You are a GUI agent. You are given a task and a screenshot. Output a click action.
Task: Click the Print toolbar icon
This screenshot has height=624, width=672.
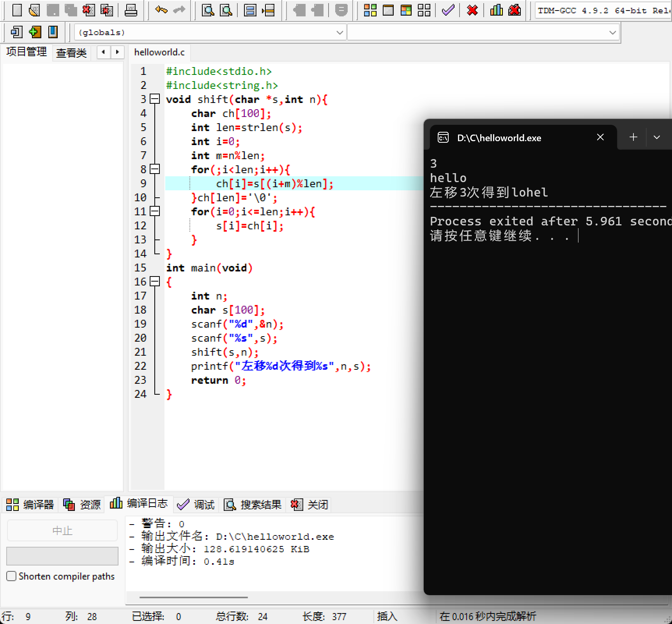click(x=131, y=10)
